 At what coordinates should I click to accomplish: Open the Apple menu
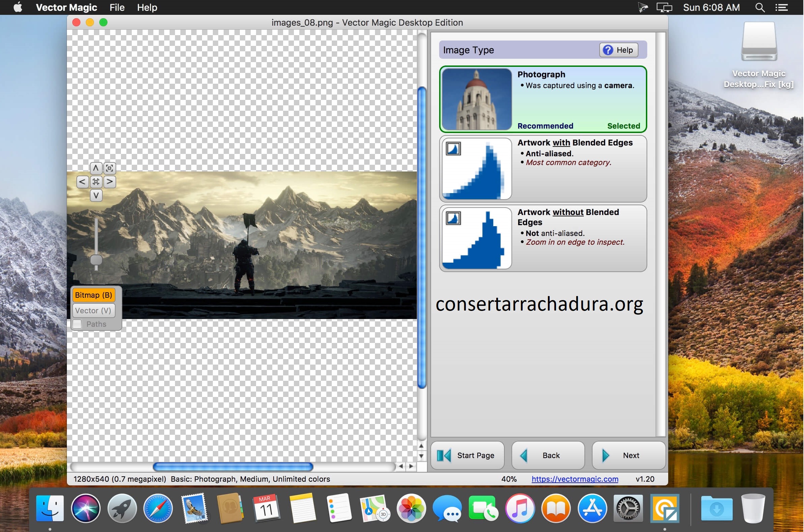pyautogui.click(x=18, y=7)
